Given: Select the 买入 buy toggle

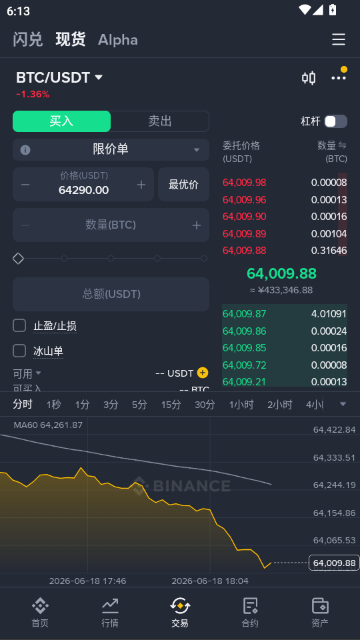Looking at the screenshot, I should [x=62, y=121].
